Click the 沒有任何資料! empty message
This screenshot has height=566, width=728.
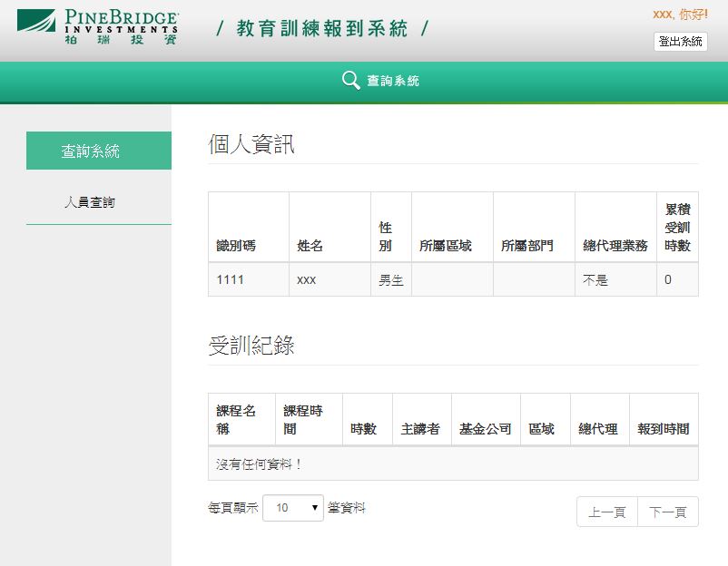click(x=259, y=464)
